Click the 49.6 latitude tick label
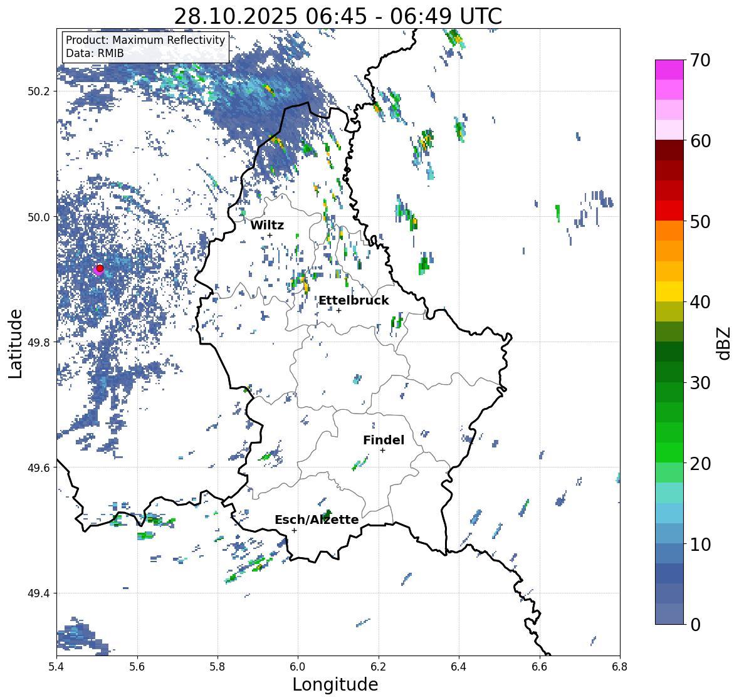The image size is (739, 700). [x=39, y=468]
